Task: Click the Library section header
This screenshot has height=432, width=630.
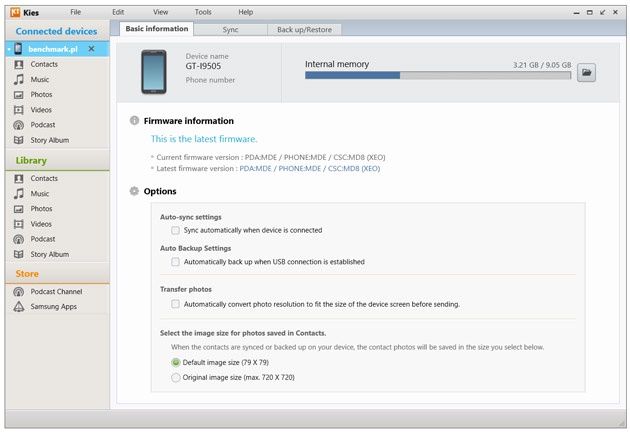Action: (31, 161)
